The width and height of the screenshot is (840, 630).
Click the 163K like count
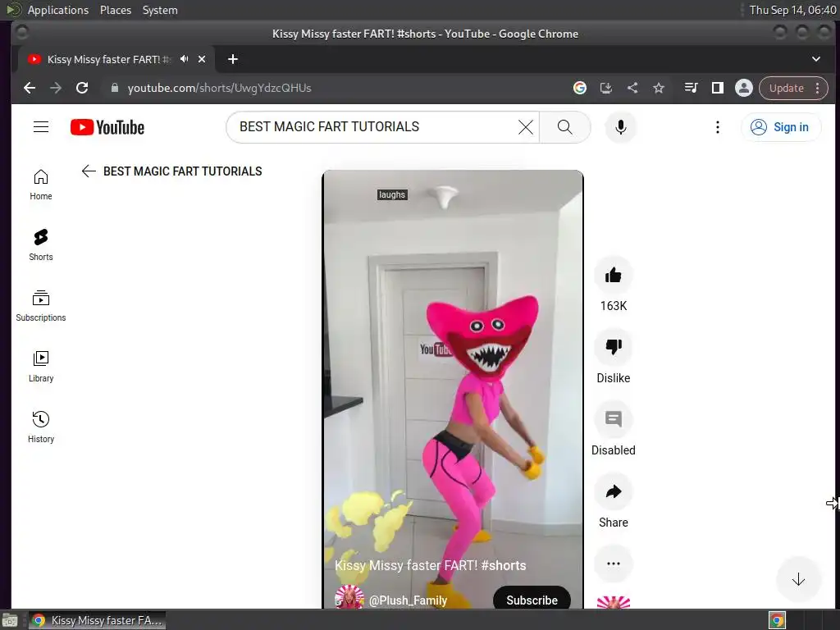[614, 306]
